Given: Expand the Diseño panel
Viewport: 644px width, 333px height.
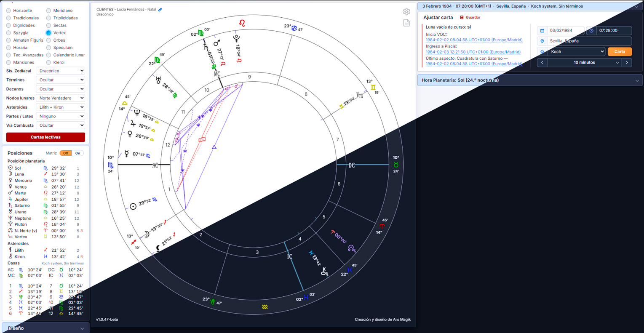Looking at the screenshot, I should (46, 328).
